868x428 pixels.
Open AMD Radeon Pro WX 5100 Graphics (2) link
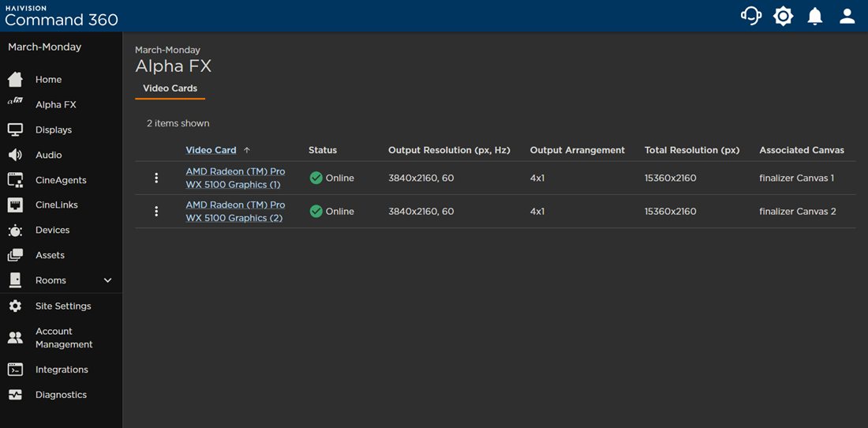point(235,212)
